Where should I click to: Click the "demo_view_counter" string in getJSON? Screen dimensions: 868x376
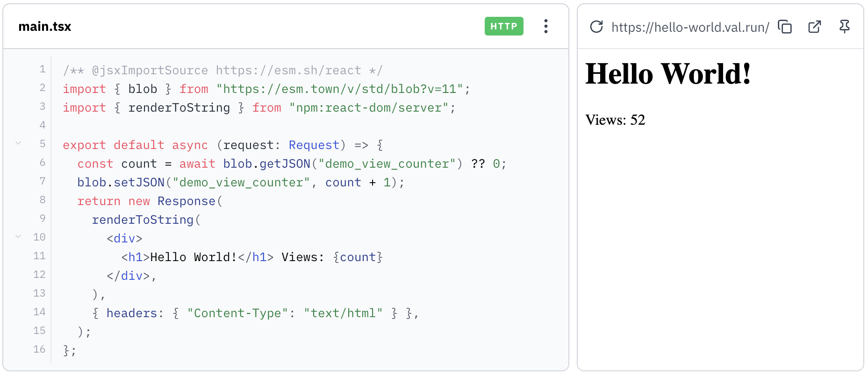(387, 164)
